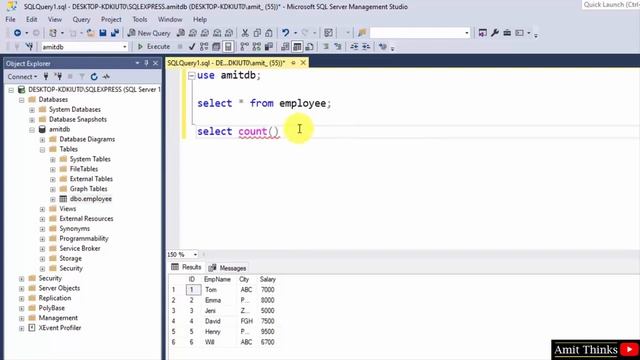
Task: Open the amitdb available databases dropdown
Action: (124, 47)
